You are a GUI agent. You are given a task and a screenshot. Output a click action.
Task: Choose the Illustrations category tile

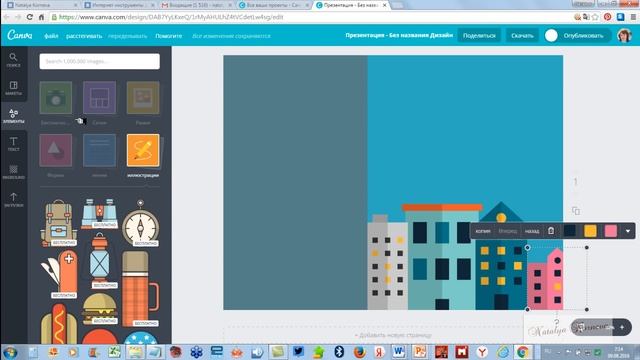point(143,150)
